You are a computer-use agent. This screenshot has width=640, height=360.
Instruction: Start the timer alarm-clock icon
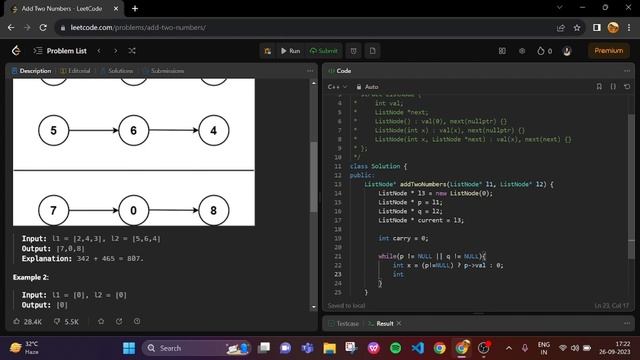(353, 51)
